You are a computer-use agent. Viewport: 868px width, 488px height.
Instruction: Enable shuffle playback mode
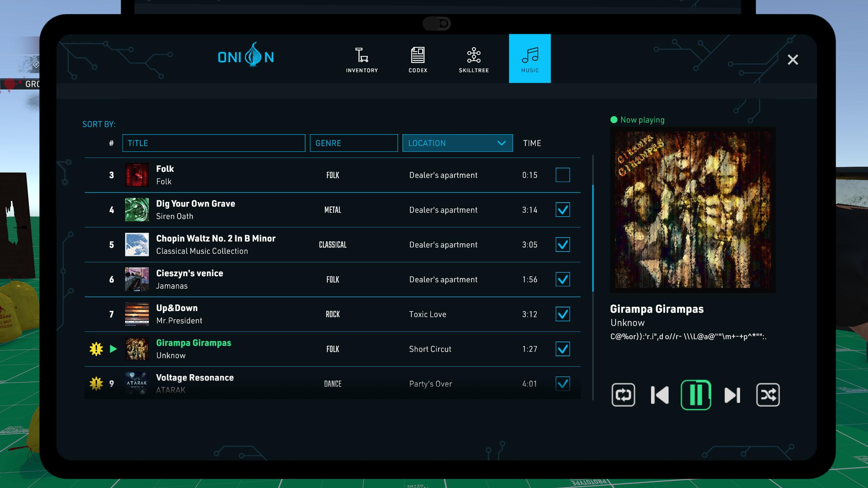coord(768,395)
